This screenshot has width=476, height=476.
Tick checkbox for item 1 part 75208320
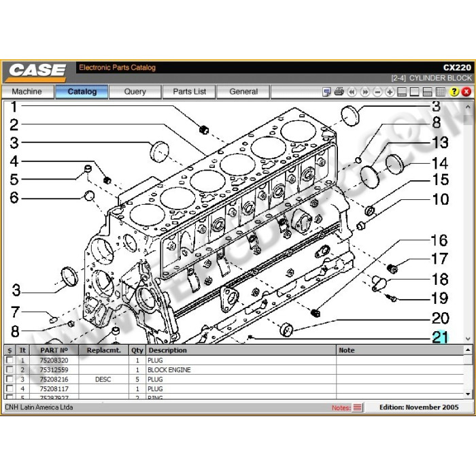coord(10,360)
